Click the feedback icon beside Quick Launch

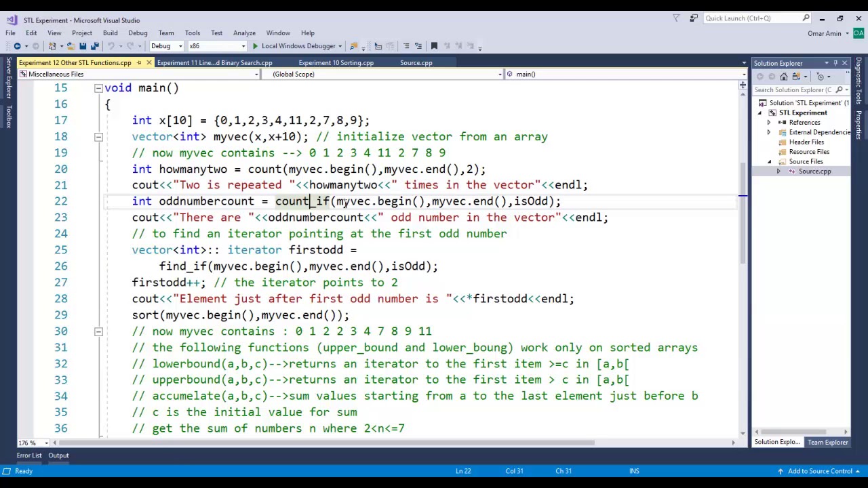[694, 18]
